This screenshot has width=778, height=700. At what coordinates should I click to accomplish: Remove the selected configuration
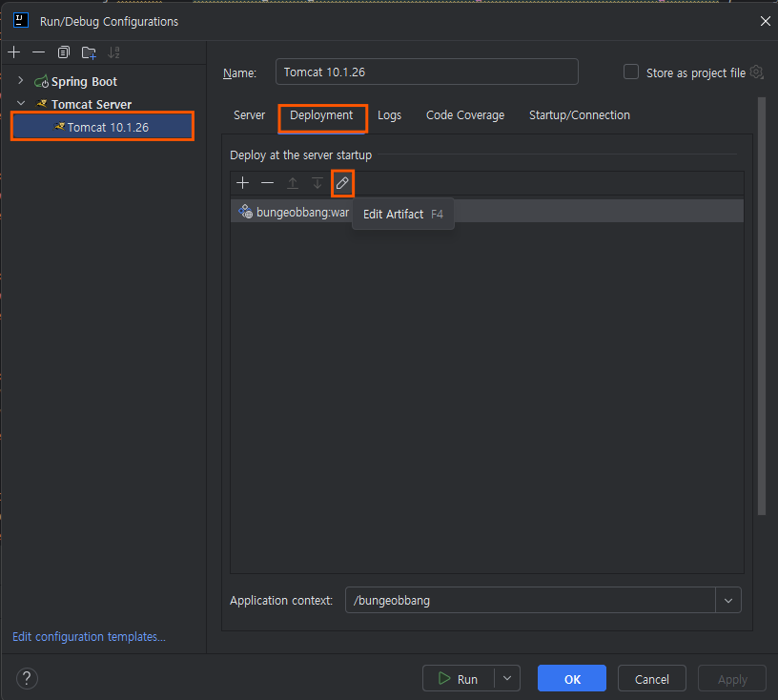click(39, 52)
